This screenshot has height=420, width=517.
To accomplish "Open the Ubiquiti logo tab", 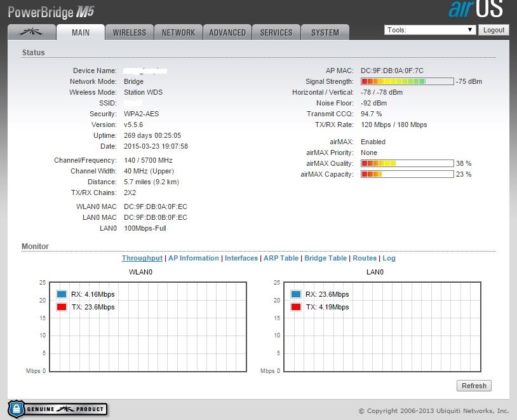I will pos(31,32).
